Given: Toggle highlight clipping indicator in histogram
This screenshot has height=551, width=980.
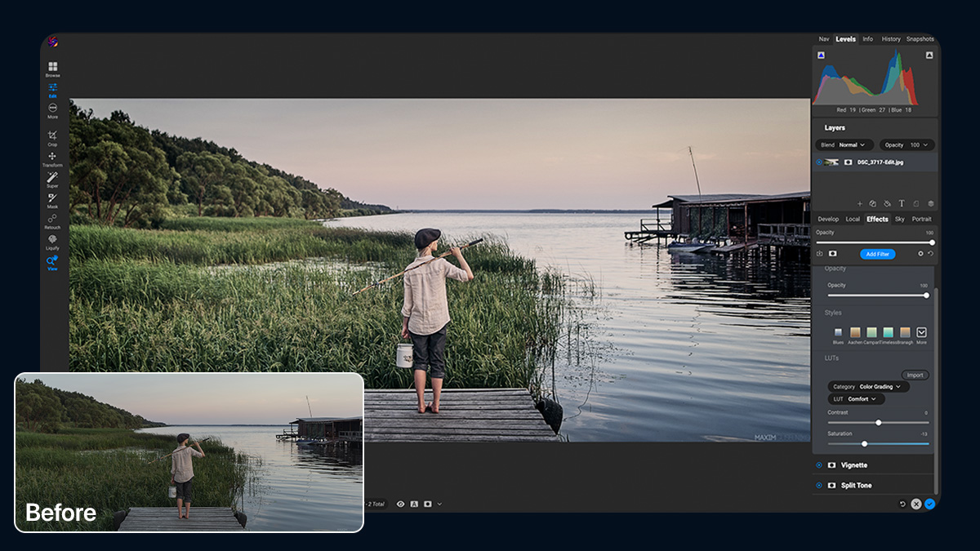Looking at the screenshot, I should [929, 56].
